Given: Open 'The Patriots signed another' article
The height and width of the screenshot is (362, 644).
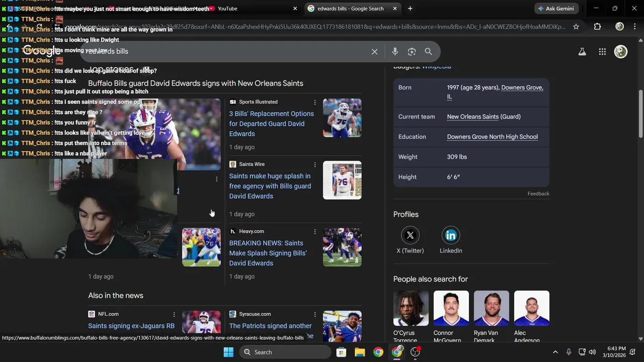Looking at the screenshot, I should (270, 326).
